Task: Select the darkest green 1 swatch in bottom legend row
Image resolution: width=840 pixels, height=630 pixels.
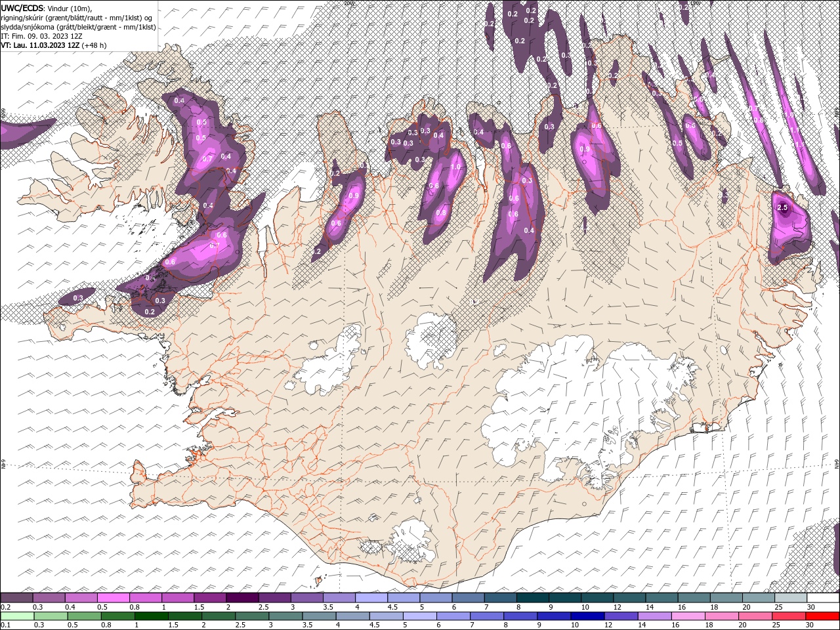Action: click(x=152, y=616)
